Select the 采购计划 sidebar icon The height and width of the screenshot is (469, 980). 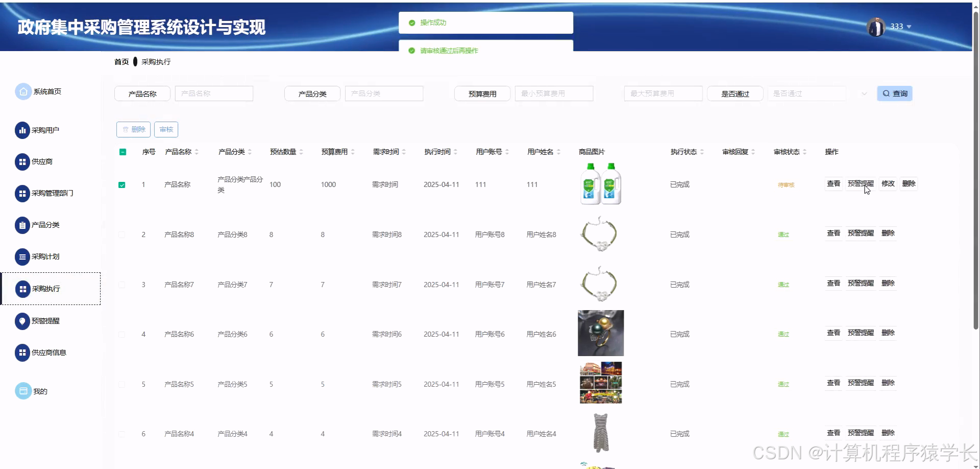(22, 256)
